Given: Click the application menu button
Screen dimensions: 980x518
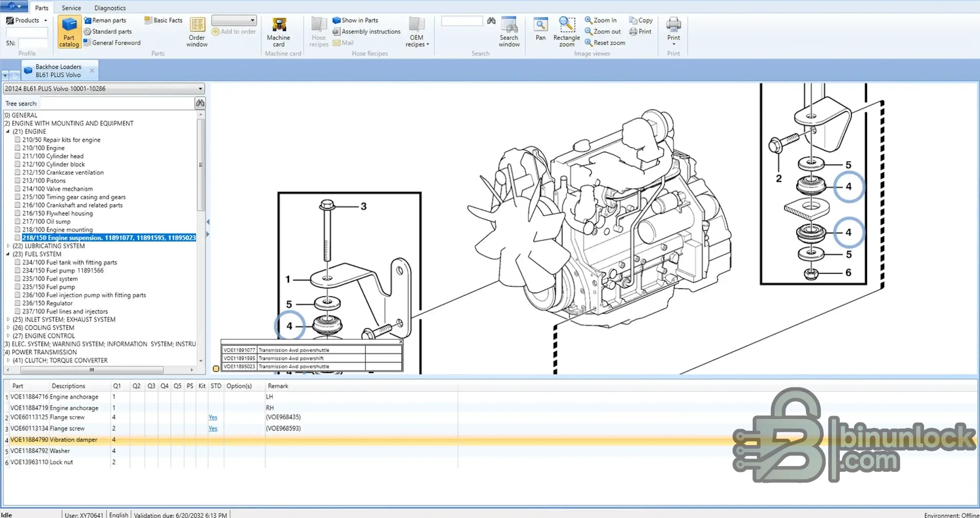Looking at the screenshot, I should 14,6.
